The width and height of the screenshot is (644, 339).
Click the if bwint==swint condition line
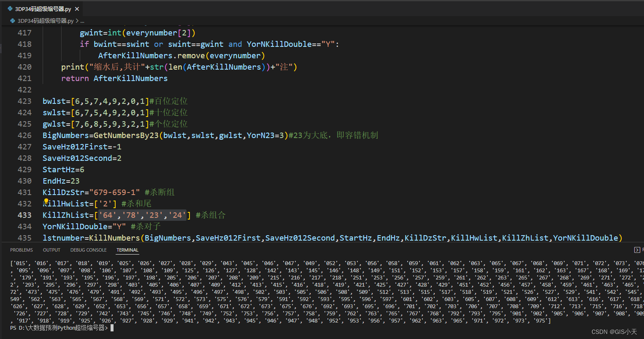click(209, 44)
